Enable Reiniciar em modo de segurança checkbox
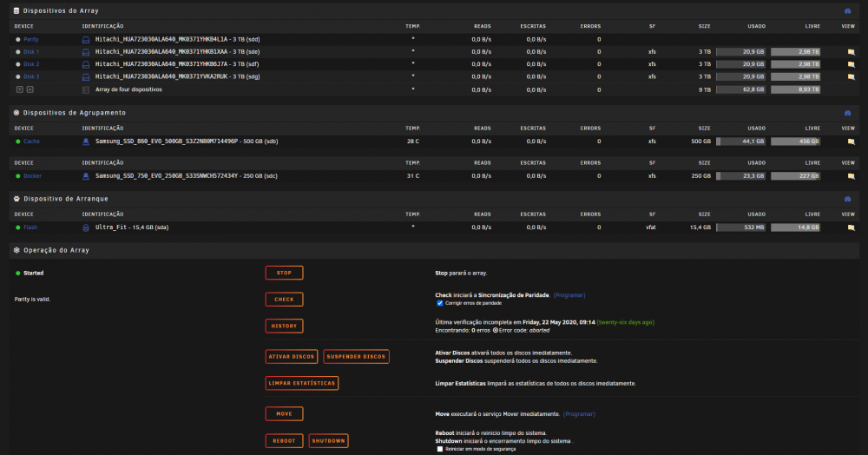Screen dimensions: 868x455 point(439,449)
